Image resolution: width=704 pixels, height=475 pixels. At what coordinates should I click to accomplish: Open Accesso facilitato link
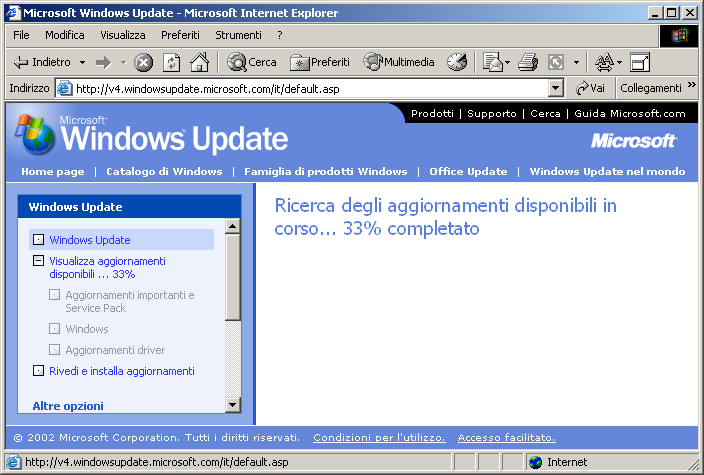506,438
